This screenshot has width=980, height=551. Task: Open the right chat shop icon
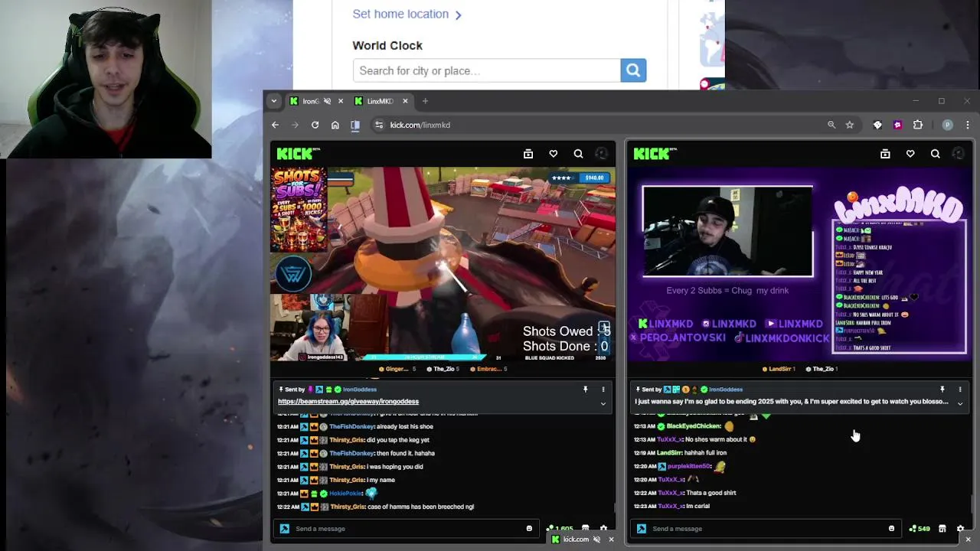click(942, 528)
